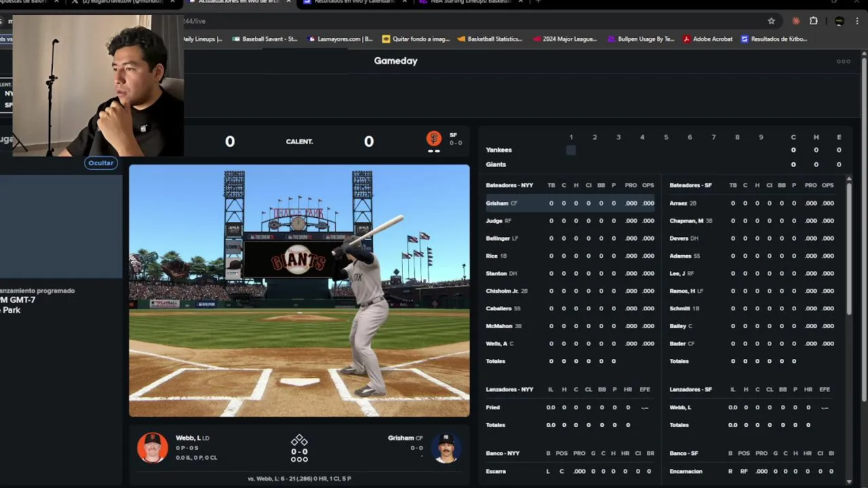Click the first inning box for Yankees
Viewport: 868px width, 488px height.
(x=571, y=150)
